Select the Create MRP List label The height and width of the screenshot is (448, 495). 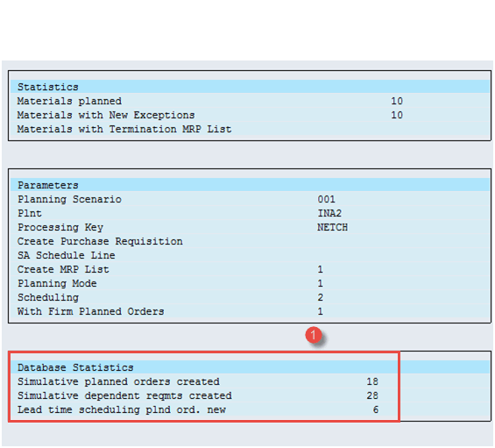click(63, 269)
